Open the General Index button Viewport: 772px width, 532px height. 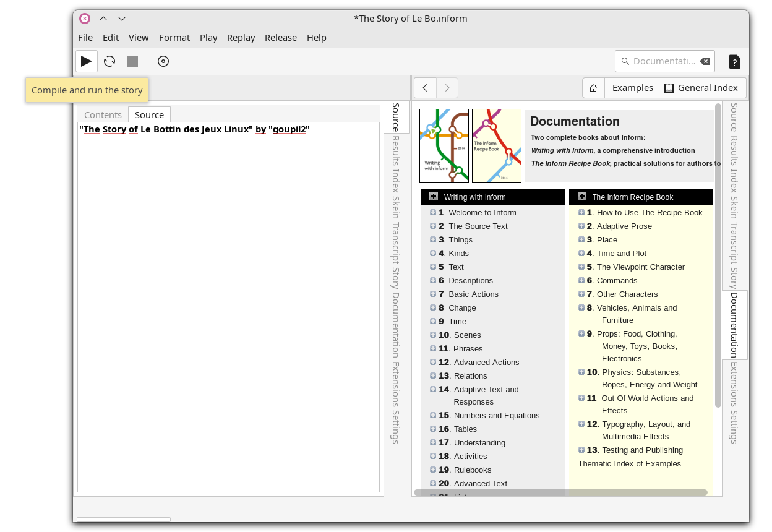pyautogui.click(x=703, y=88)
